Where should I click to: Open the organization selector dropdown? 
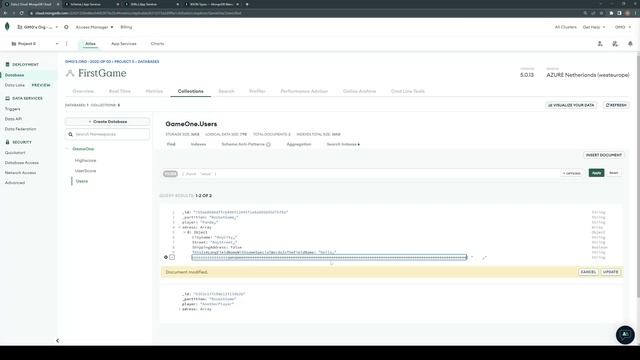tap(38, 27)
